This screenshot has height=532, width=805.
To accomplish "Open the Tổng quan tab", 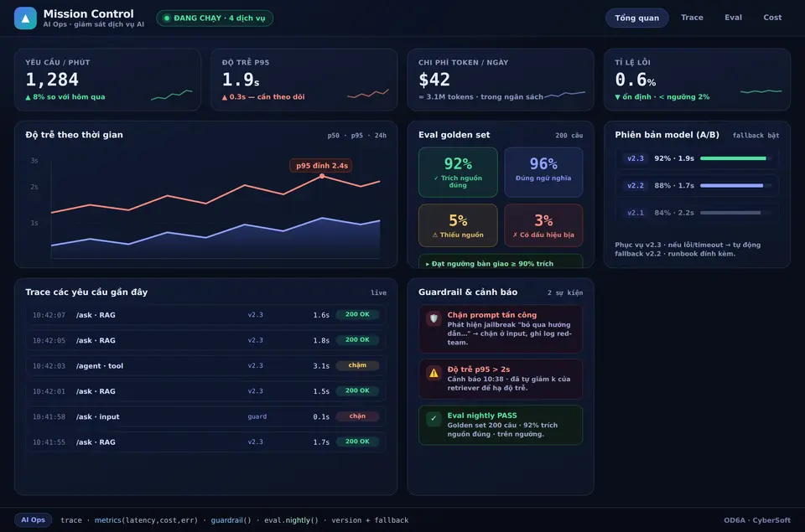I will click(x=636, y=18).
